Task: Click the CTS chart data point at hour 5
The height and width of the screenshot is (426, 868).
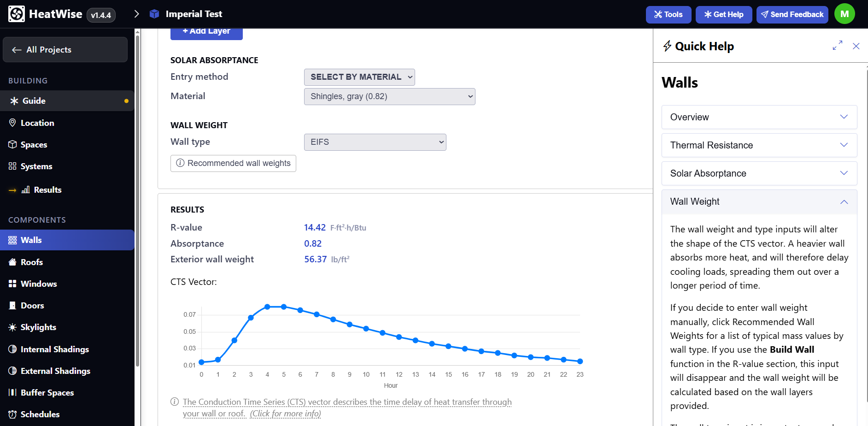Action: tap(284, 307)
